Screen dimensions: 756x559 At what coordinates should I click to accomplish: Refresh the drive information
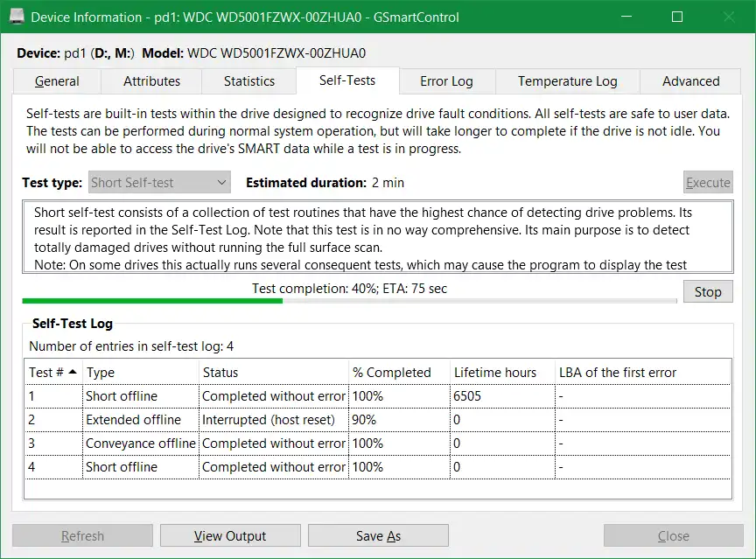[x=81, y=535]
